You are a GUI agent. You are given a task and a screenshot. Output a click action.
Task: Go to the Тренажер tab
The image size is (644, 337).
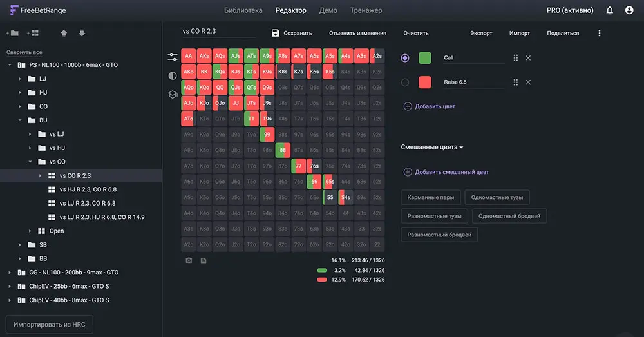366,10
